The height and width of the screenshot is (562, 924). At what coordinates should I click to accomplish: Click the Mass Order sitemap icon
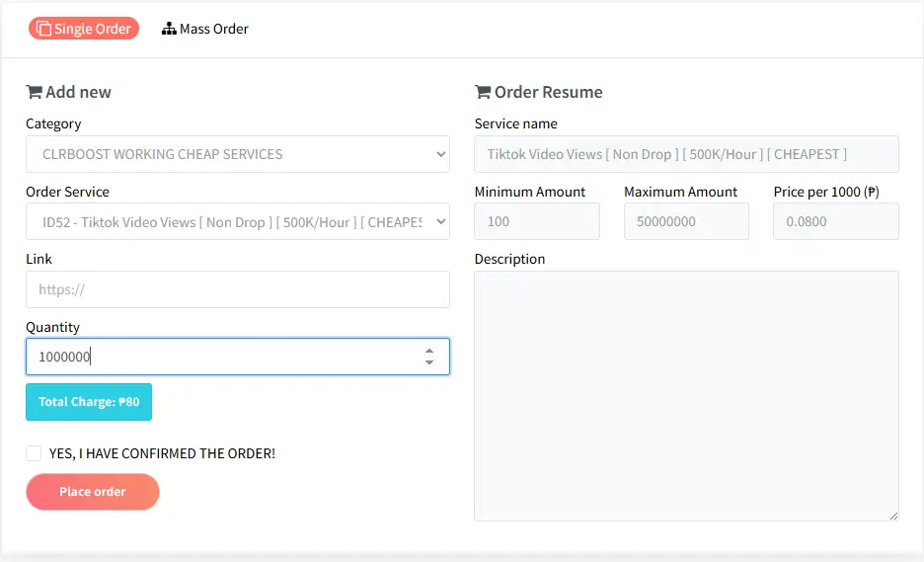point(169,29)
